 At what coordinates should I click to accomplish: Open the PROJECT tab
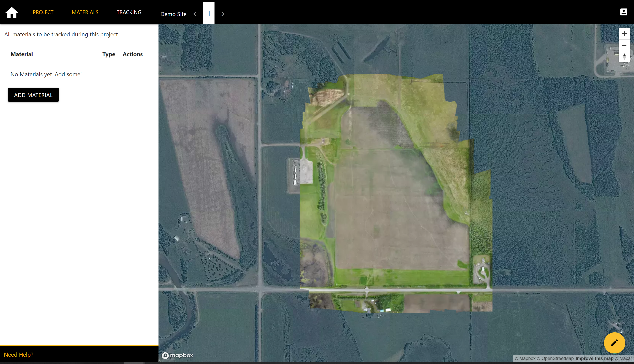coord(43,12)
